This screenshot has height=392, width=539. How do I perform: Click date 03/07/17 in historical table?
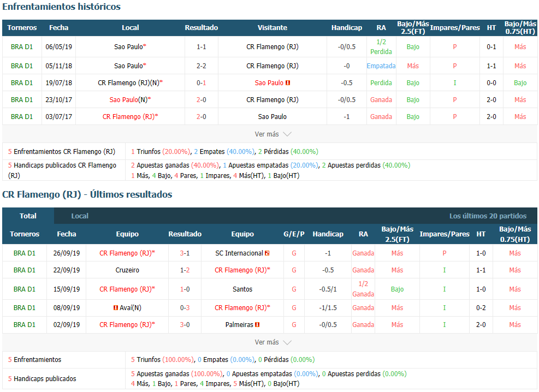(x=59, y=117)
